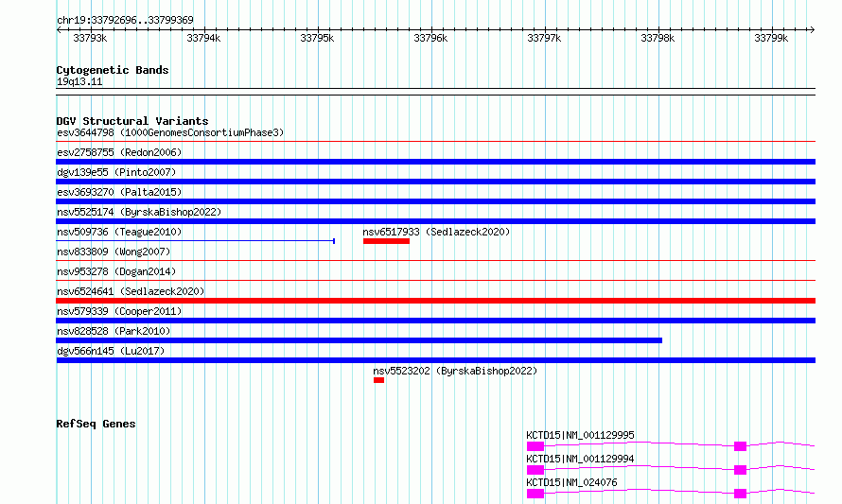Select the esv2758755 (Redon2006) blue bar

[435, 162]
